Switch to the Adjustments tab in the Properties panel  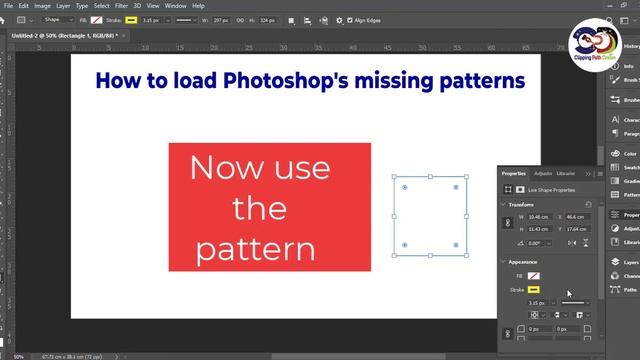pos(543,173)
